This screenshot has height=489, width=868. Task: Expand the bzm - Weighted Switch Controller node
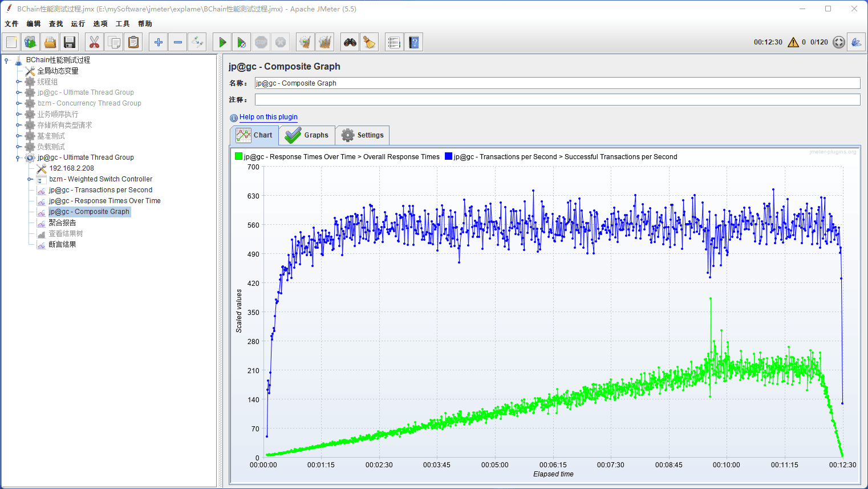[x=30, y=179]
